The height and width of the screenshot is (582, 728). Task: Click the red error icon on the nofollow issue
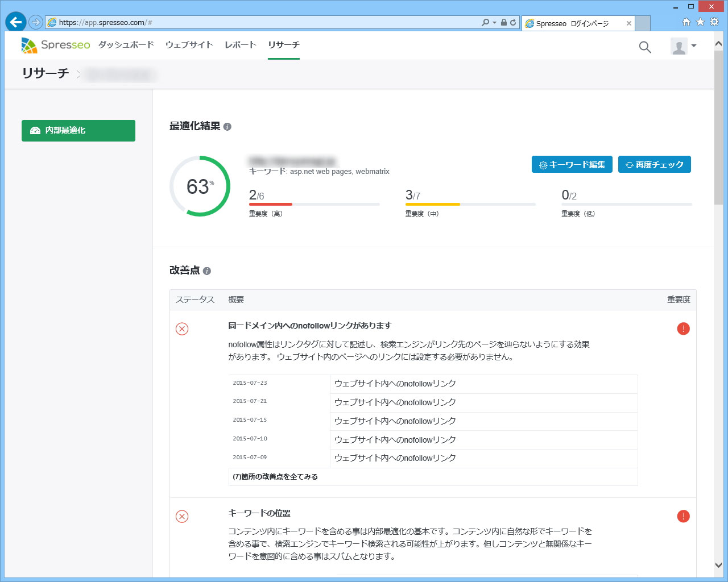click(x=182, y=329)
